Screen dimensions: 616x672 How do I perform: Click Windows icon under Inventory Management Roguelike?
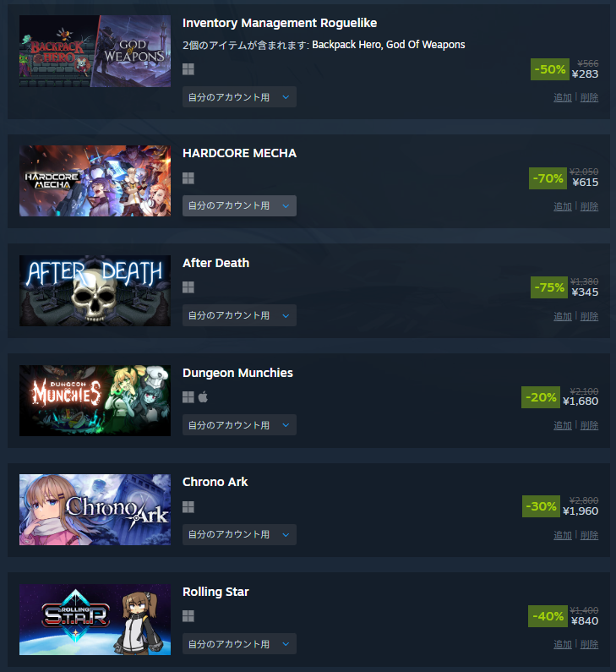[x=188, y=69]
